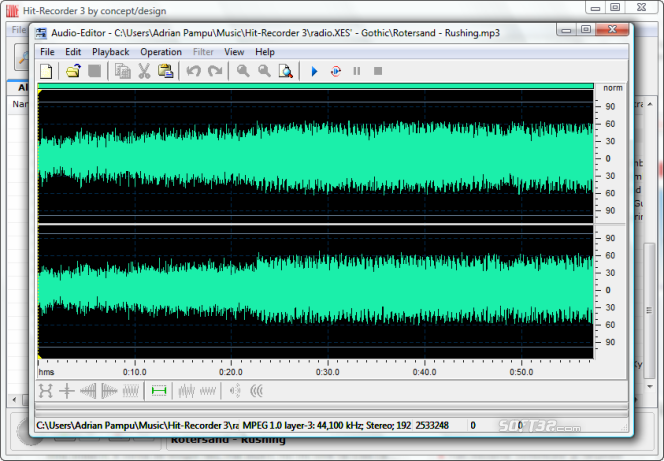Minimize the Hit-Recorder 3 main window
Viewport: 664px width, 461px height.
tap(595, 7)
